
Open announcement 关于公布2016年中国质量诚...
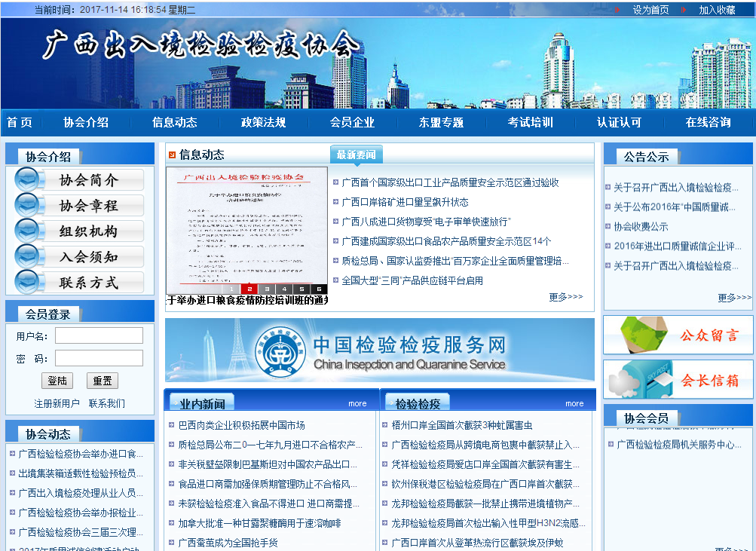click(674, 207)
